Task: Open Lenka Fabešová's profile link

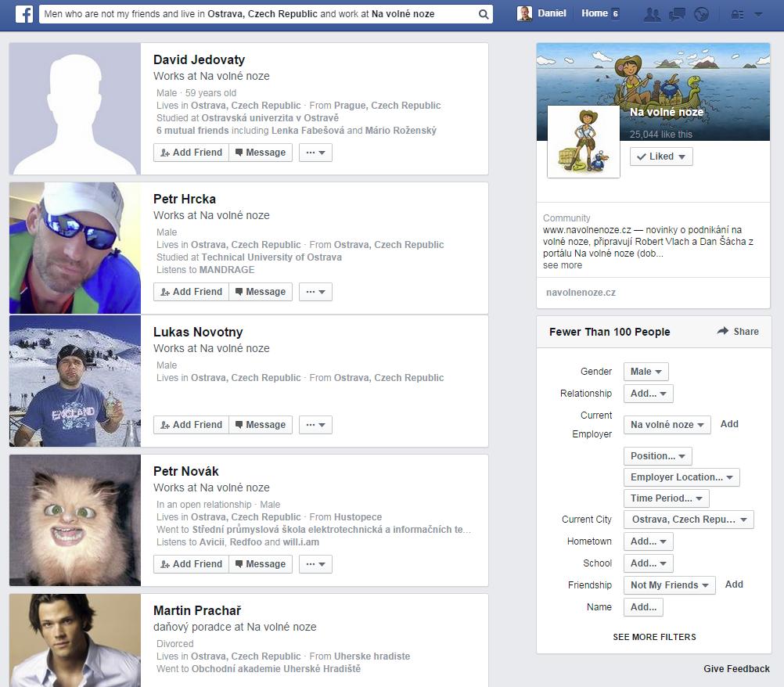Action: (308, 131)
